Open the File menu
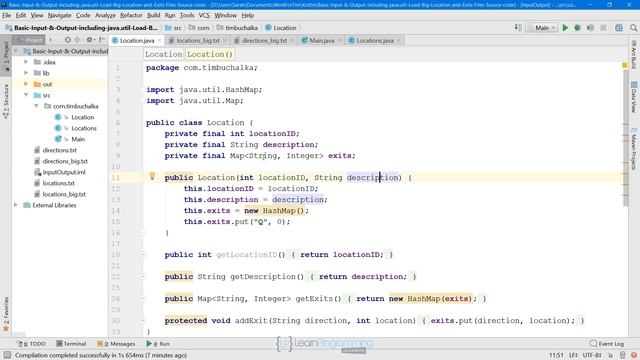Image resolution: width=640 pixels, height=360 pixels. 7,15
